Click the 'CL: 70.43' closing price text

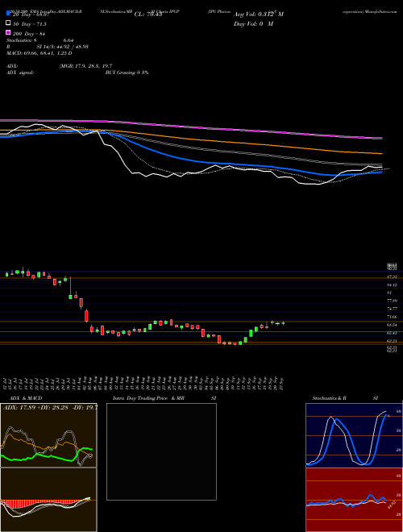tap(148, 15)
